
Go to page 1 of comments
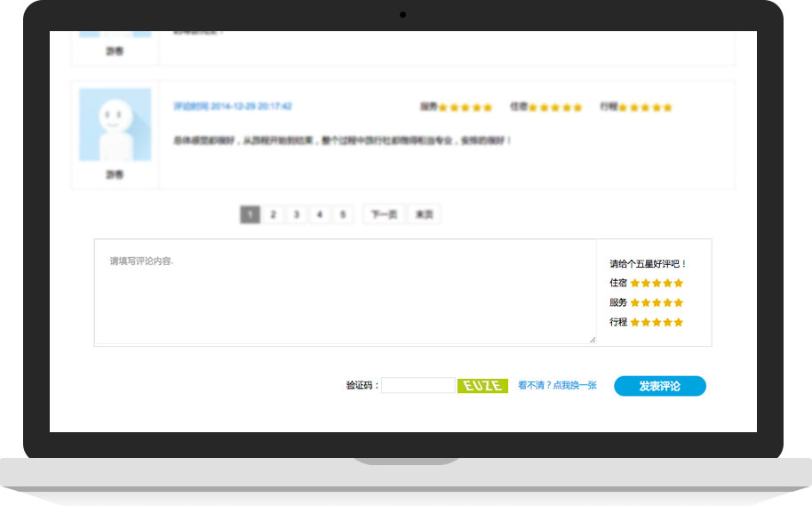251,214
